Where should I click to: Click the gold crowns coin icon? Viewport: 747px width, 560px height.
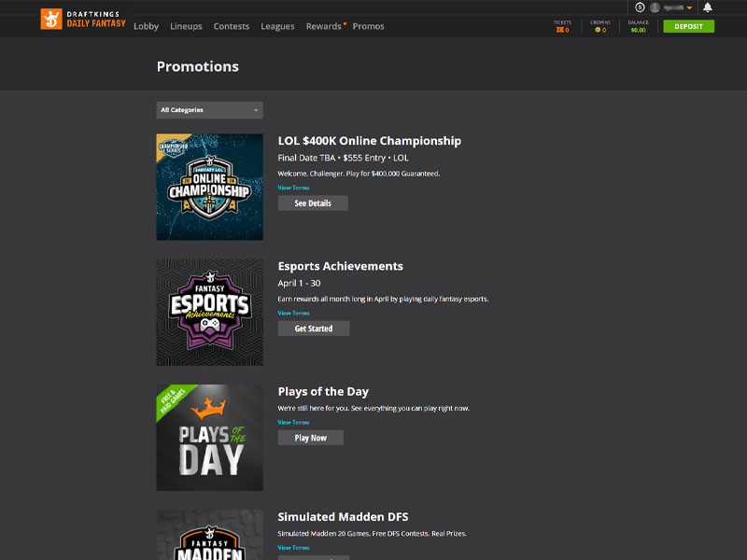598,30
